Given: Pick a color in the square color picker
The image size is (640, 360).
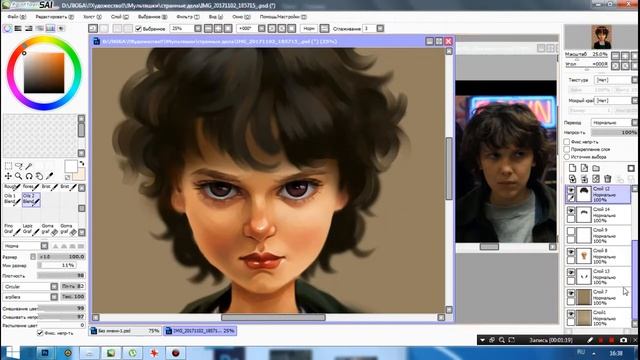Looking at the screenshot, I should [x=44, y=73].
